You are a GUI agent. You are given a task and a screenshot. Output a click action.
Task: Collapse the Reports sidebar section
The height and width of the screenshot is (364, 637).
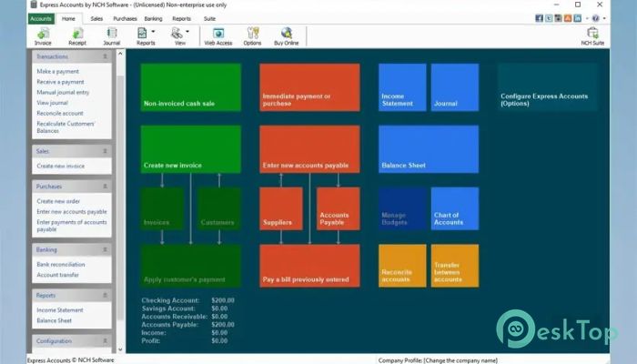coord(105,296)
